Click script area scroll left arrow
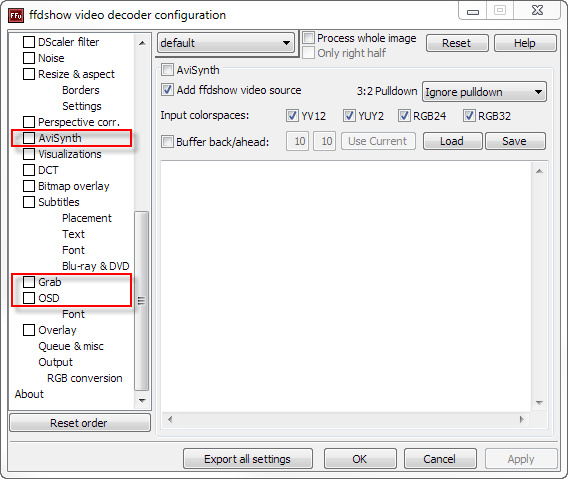 (x=170, y=419)
